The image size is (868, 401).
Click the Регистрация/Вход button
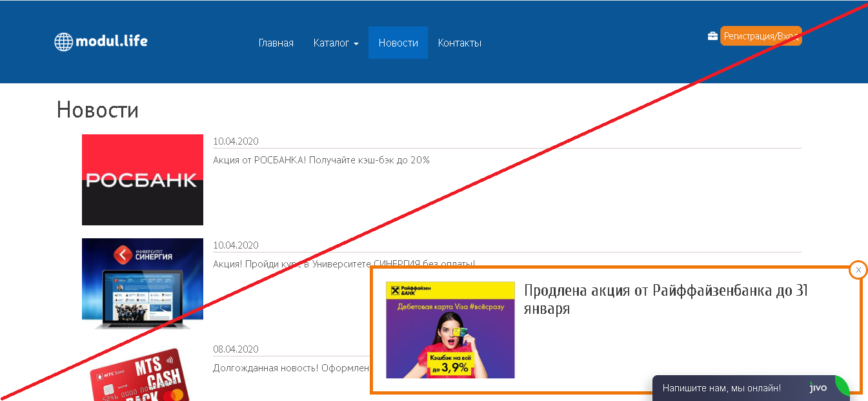pyautogui.click(x=761, y=36)
